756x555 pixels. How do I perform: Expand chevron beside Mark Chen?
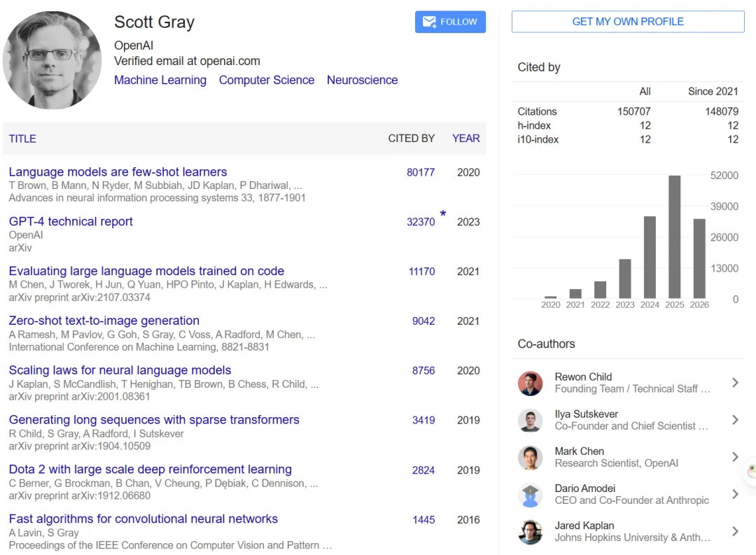(735, 457)
